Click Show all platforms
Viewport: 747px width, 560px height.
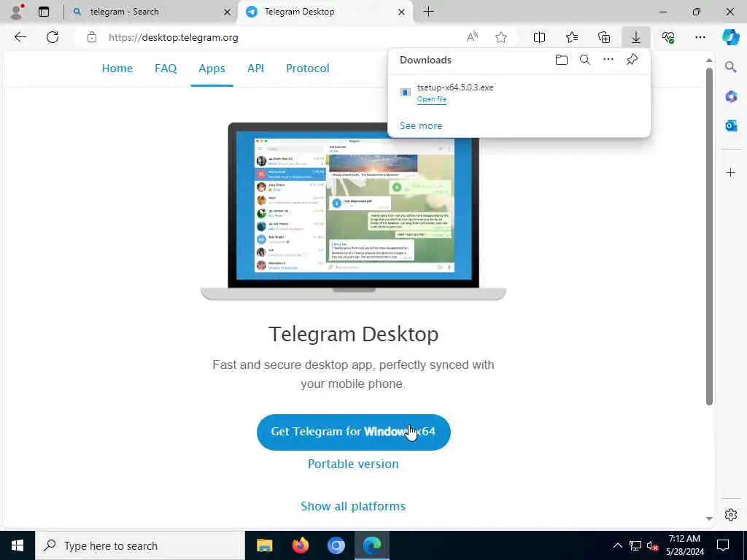(x=353, y=506)
